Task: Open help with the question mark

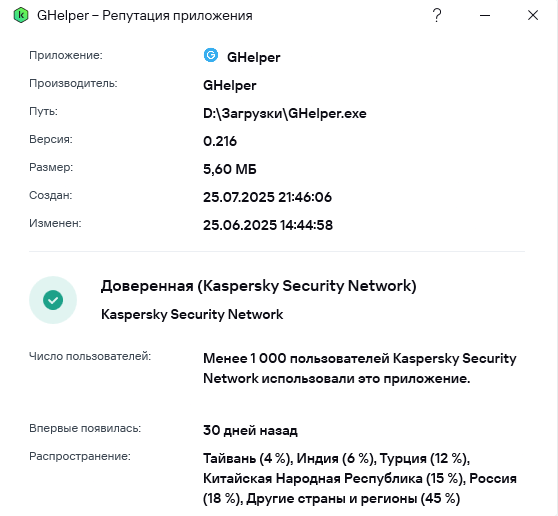Action: [x=437, y=15]
